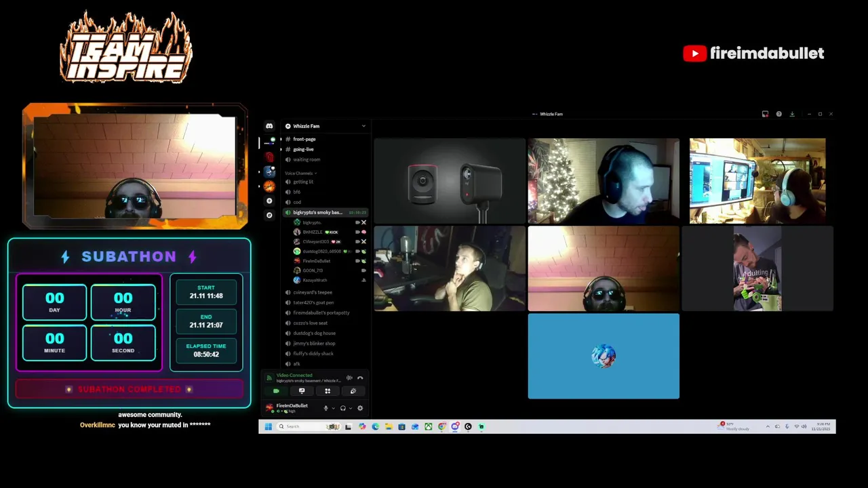Image resolution: width=868 pixels, height=488 pixels.
Task: Select the red fingerprint server icon
Action: click(x=269, y=157)
